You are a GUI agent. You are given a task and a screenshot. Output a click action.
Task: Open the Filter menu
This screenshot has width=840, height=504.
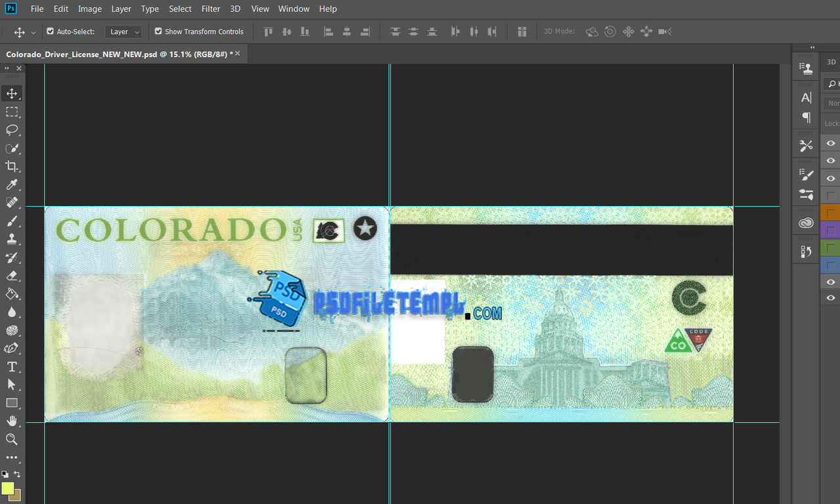click(x=211, y=9)
